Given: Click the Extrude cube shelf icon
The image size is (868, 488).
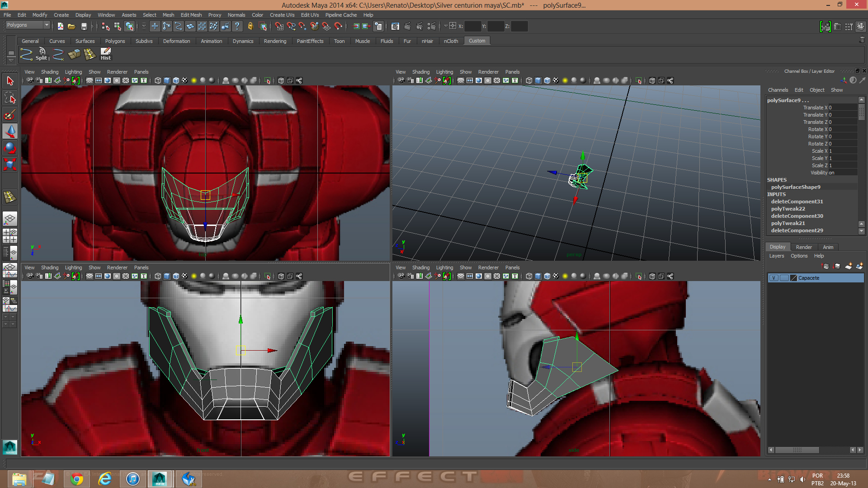Looking at the screenshot, I should (74, 54).
